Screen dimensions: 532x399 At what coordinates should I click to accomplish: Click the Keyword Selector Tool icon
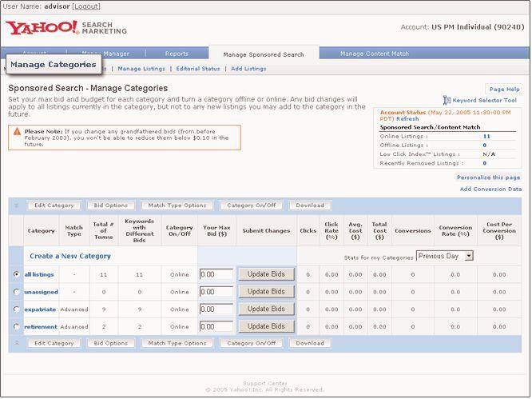tap(447, 101)
